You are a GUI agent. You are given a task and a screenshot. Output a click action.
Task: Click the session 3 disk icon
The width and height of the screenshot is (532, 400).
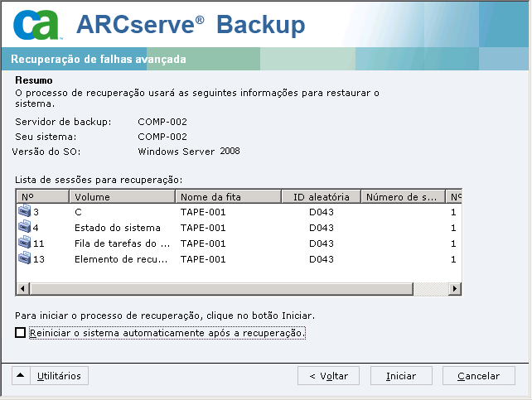point(24,213)
